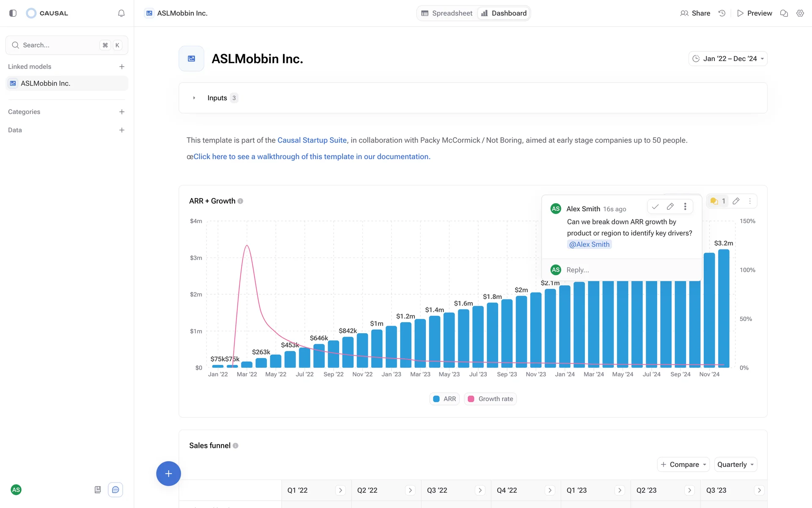
Task: Click the Share button
Action: tap(695, 13)
